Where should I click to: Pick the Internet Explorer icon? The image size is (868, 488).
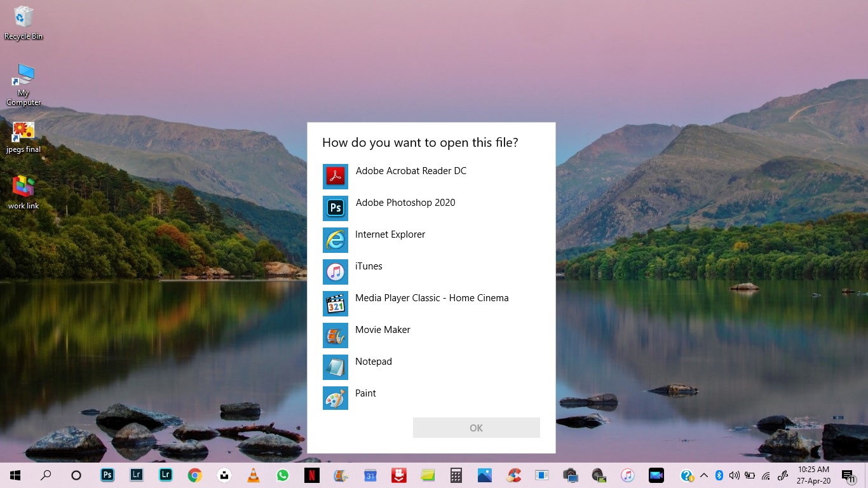(336, 240)
